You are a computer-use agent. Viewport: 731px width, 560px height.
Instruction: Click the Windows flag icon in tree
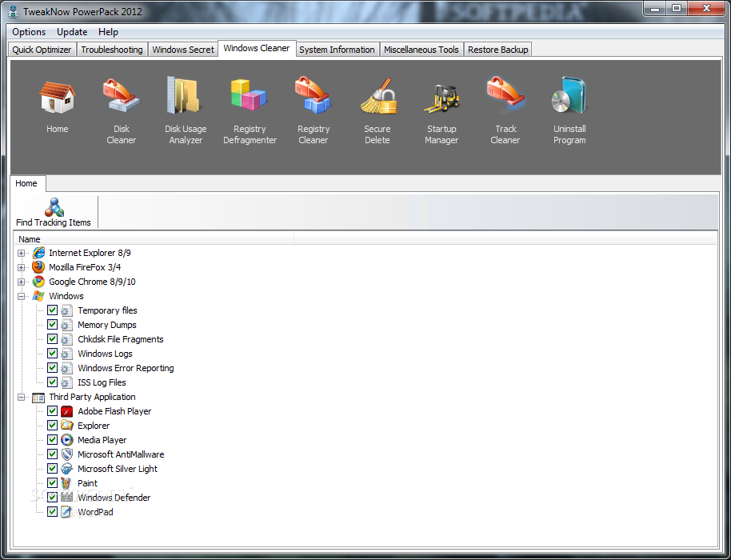tap(38, 296)
